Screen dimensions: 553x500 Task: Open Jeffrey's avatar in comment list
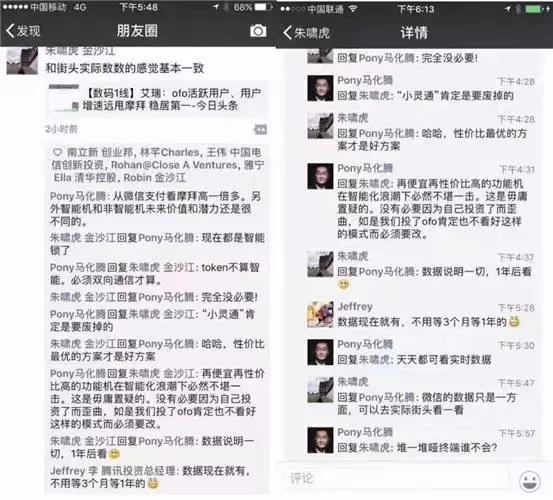(x=320, y=315)
